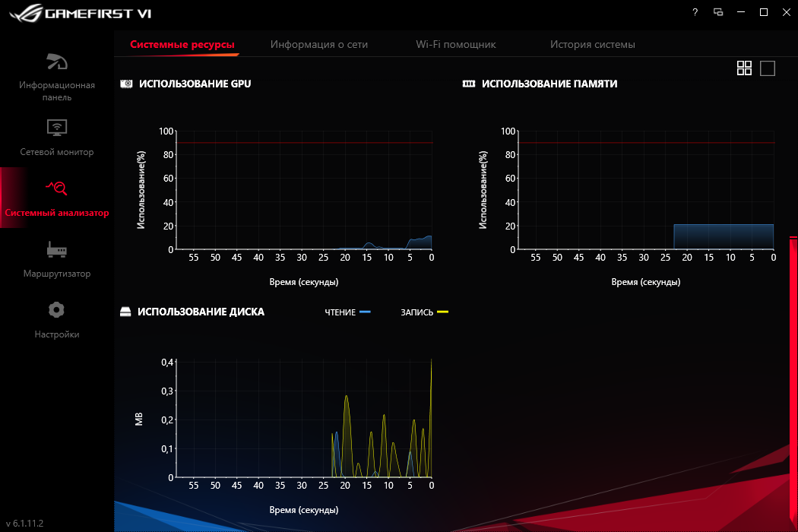Click the GPU usage header icon

(x=126, y=84)
